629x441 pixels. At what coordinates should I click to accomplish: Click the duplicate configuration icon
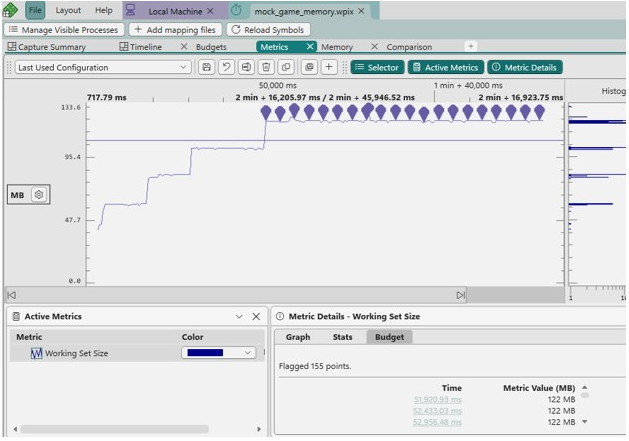point(286,67)
